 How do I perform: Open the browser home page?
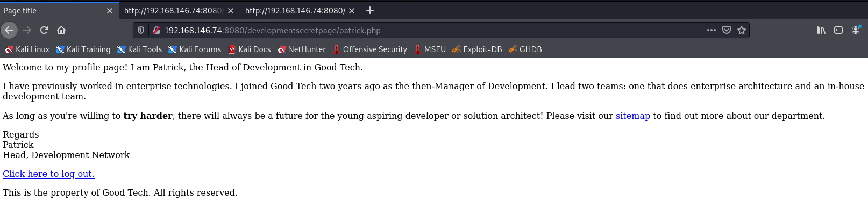[x=61, y=30]
